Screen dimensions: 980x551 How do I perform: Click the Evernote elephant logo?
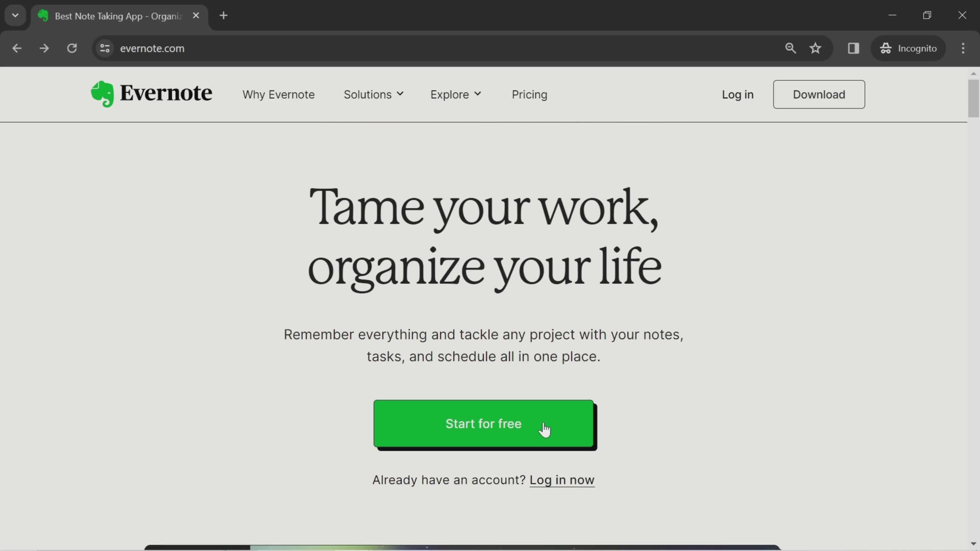point(151,94)
